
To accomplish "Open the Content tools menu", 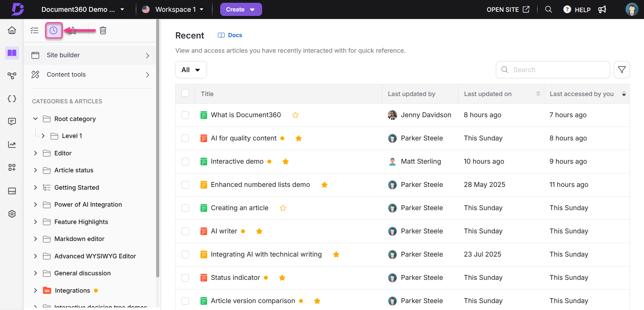I will [x=90, y=75].
